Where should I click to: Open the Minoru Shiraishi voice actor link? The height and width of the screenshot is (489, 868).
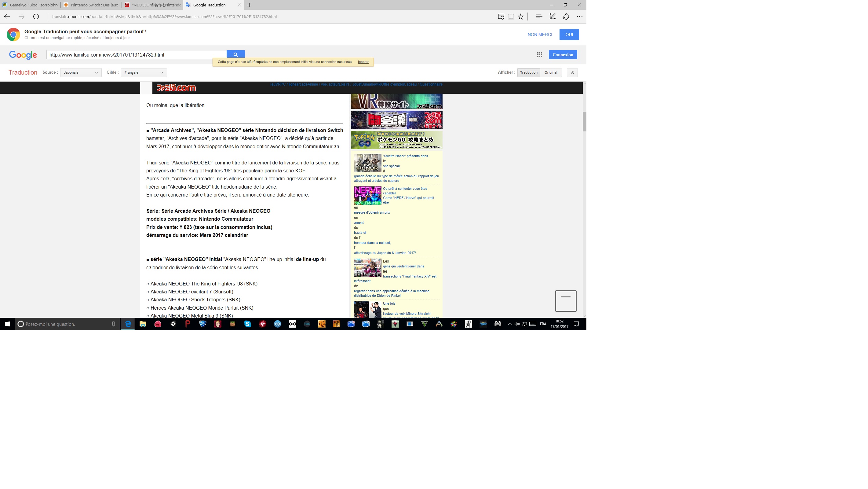pyautogui.click(x=407, y=314)
